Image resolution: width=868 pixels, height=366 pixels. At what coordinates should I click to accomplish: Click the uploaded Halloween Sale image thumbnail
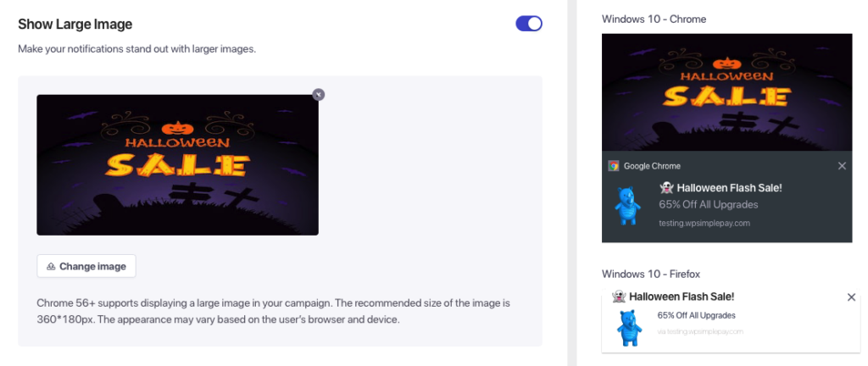[177, 164]
